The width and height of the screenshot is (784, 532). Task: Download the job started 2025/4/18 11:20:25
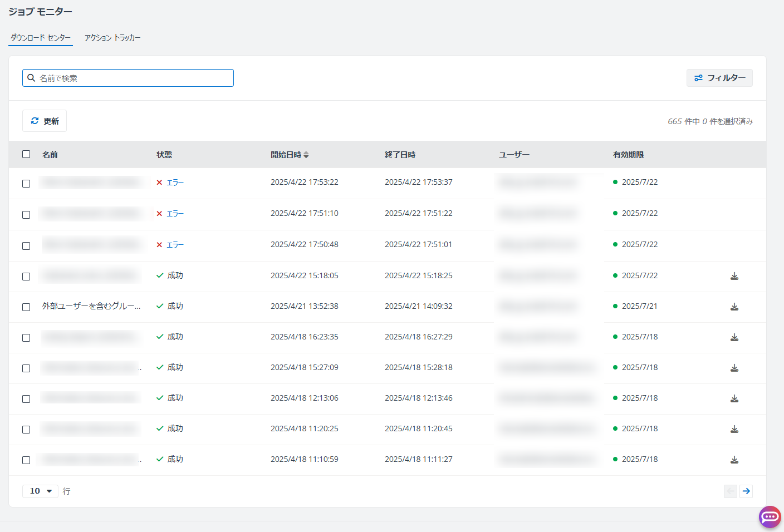[x=734, y=429]
